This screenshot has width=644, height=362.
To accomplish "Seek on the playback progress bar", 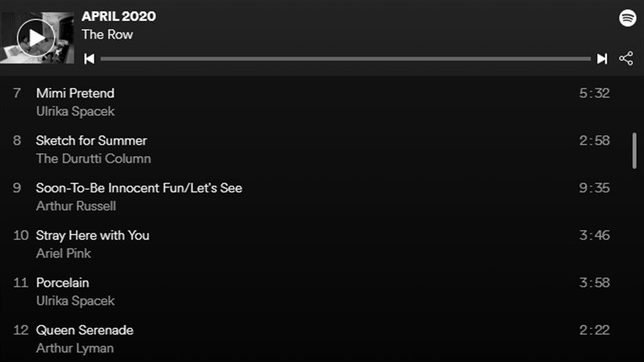I will click(x=345, y=59).
